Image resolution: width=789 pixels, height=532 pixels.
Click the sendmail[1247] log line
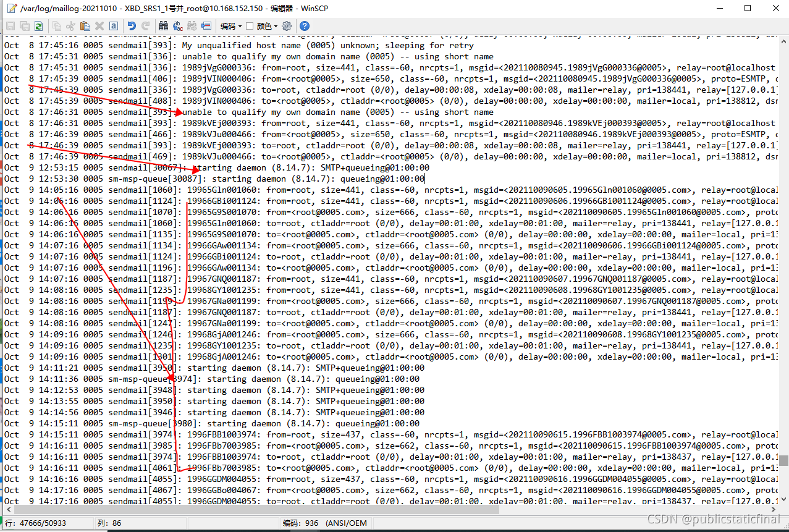390,323
